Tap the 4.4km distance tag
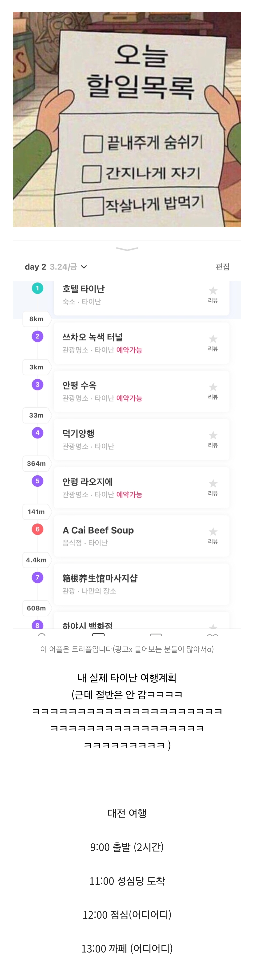This screenshot has width=254, height=980. tap(36, 560)
